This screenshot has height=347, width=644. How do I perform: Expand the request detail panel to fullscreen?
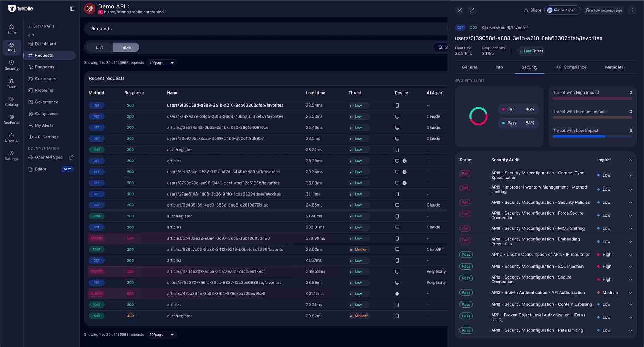pos(472,10)
